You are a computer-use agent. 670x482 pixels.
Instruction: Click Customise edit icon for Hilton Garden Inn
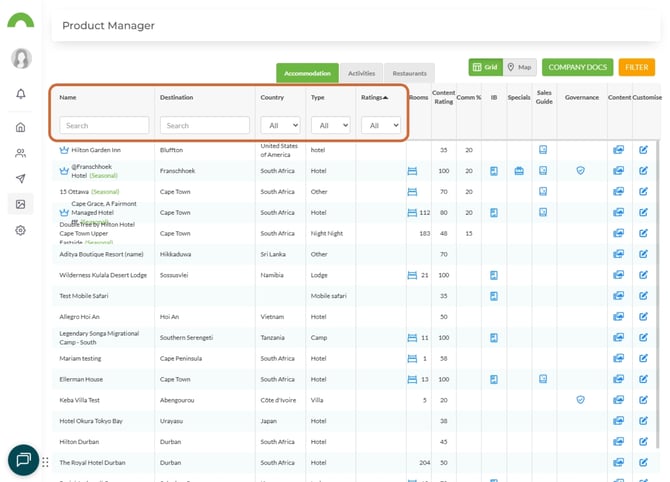point(643,150)
